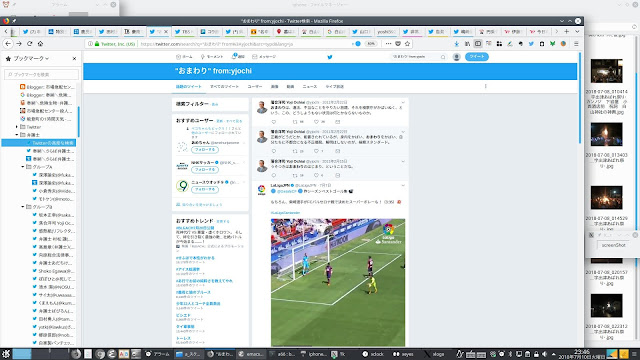Open #BLEACH trend link
640x360 pixels.
(x=195, y=228)
